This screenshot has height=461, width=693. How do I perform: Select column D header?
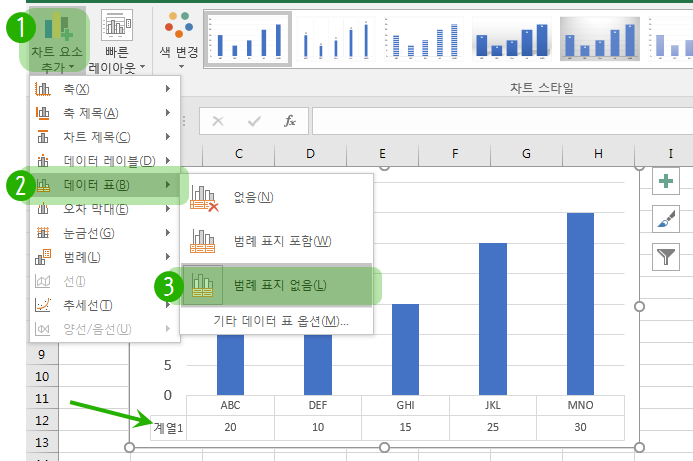(x=311, y=154)
